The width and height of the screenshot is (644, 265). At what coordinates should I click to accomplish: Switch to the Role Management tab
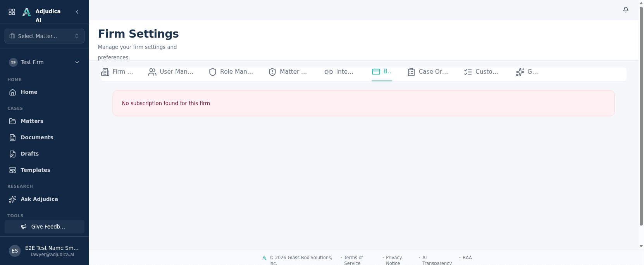coord(231,72)
